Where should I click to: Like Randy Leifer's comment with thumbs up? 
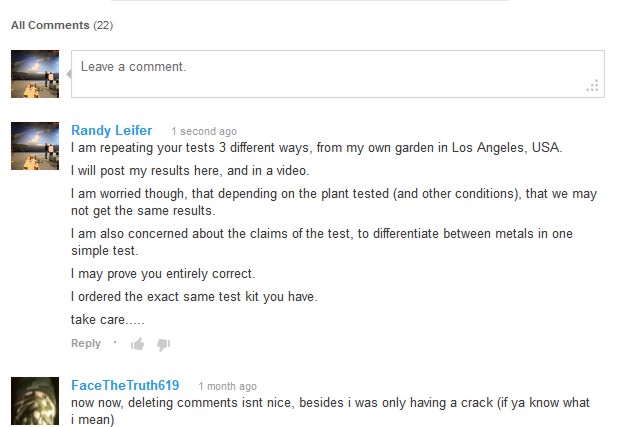(x=138, y=344)
